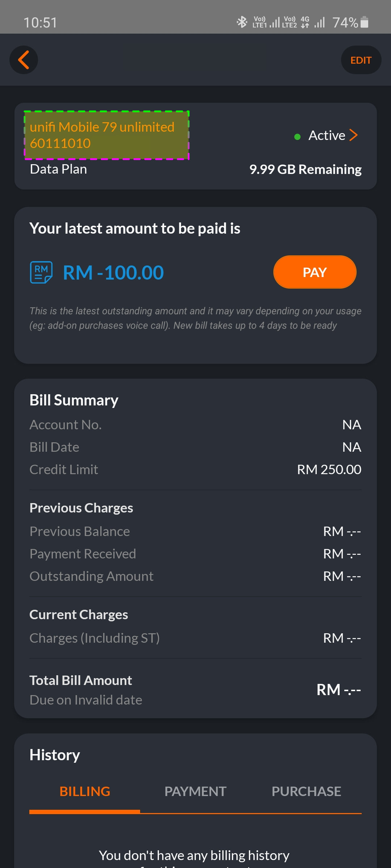Select the RM -100.00 amount
This screenshot has width=391, height=868.
(x=113, y=272)
